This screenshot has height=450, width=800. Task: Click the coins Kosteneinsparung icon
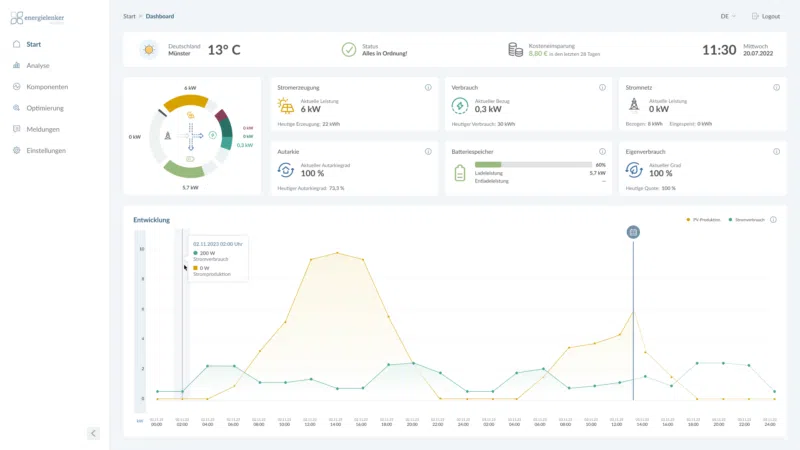515,49
